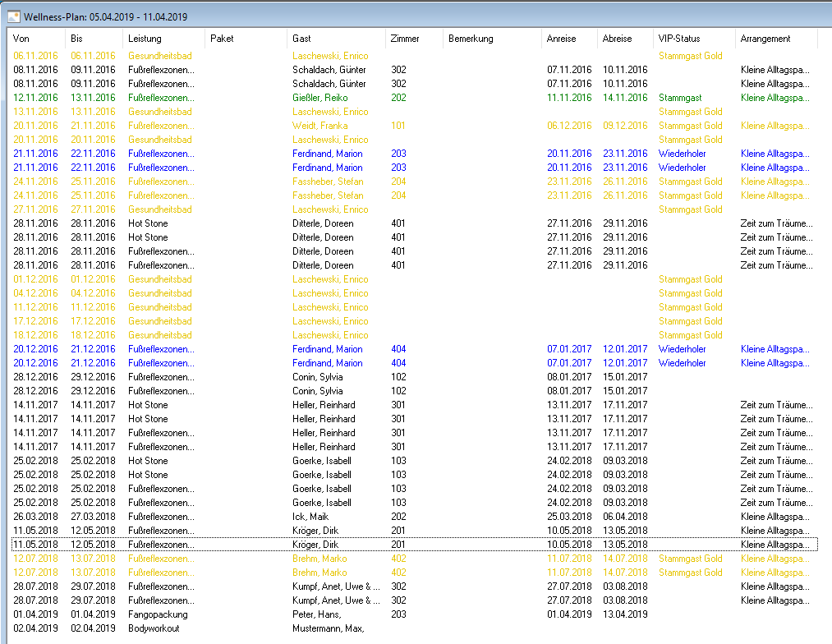This screenshot has height=644, width=832.
Task: Sort by the Gast column header
Action: coord(336,39)
